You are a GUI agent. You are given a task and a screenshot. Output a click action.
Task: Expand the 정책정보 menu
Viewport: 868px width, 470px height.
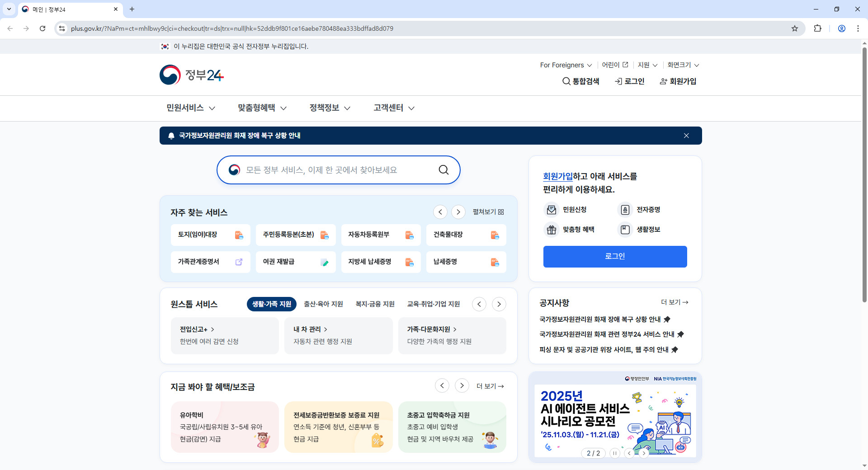click(x=330, y=108)
